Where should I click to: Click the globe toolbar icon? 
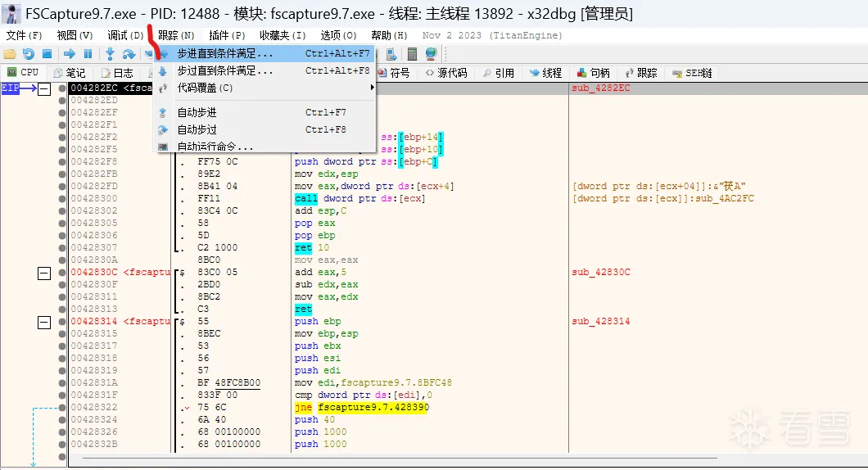tap(432, 54)
